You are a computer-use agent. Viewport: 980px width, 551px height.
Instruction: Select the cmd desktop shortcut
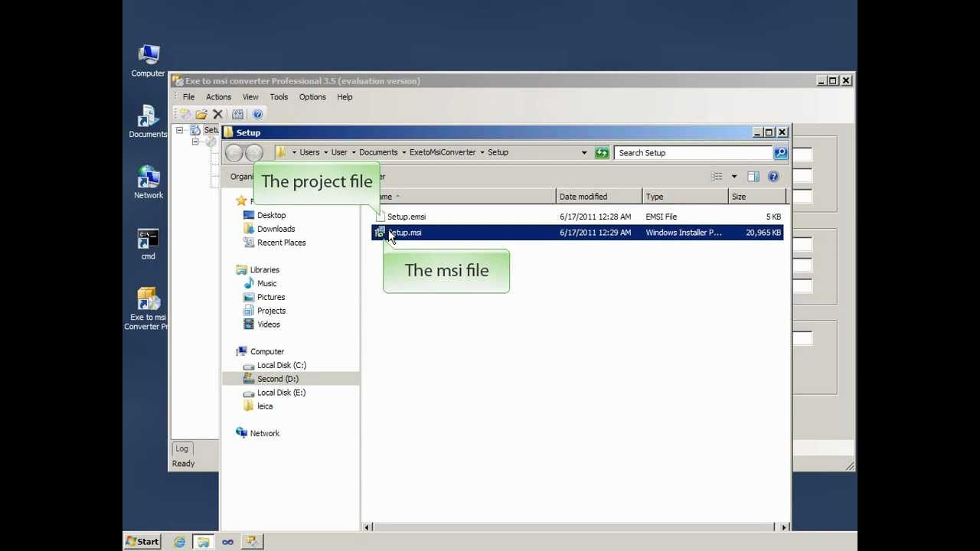(x=148, y=244)
